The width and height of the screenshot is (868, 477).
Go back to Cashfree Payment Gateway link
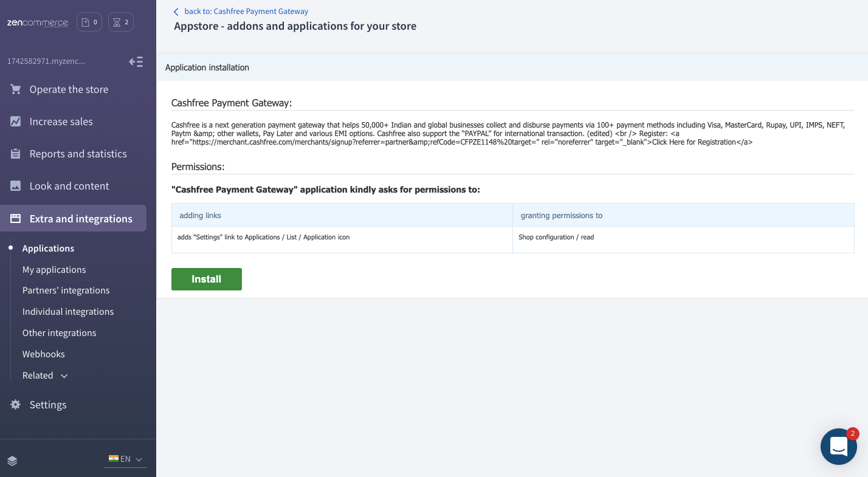click(x=246, y=12)
